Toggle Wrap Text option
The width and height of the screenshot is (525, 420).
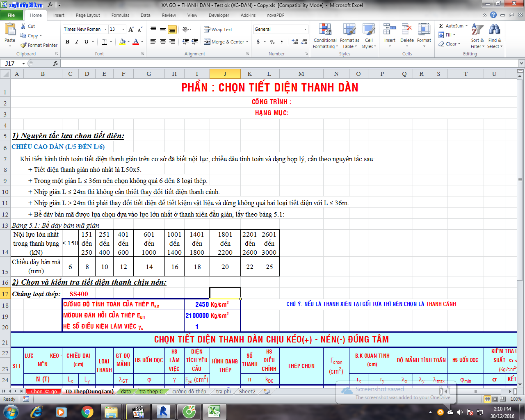(218, 30)
